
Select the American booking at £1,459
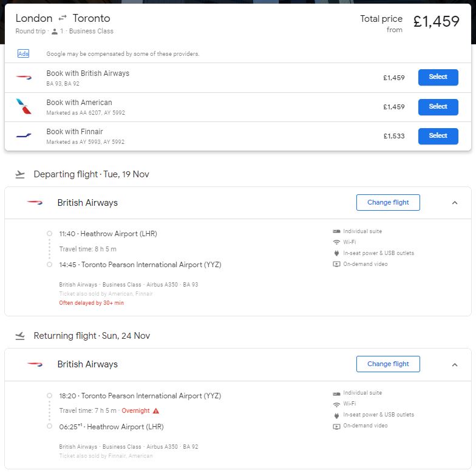coord(438,107)
